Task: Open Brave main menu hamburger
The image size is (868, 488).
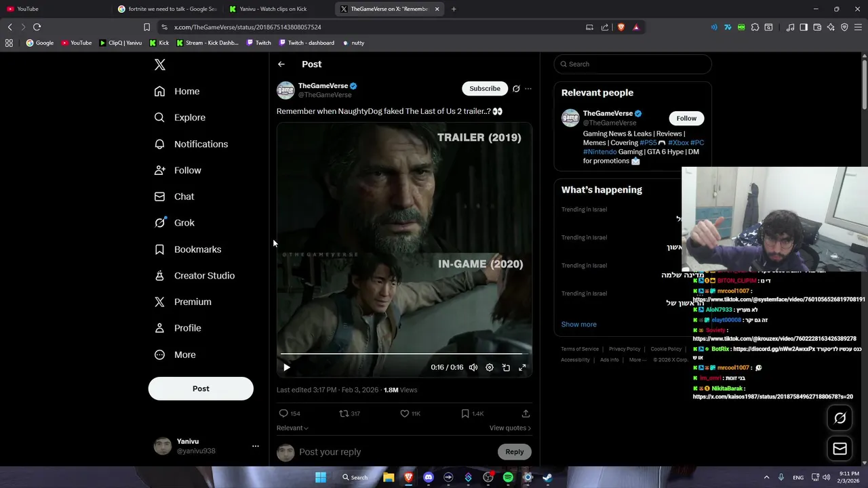Action: (858, 27)
